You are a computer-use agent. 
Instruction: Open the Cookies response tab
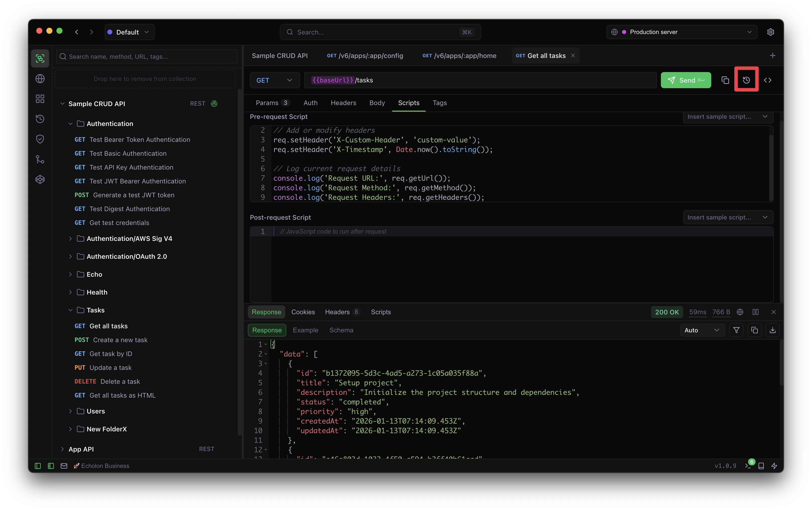(x=303, y=312)
